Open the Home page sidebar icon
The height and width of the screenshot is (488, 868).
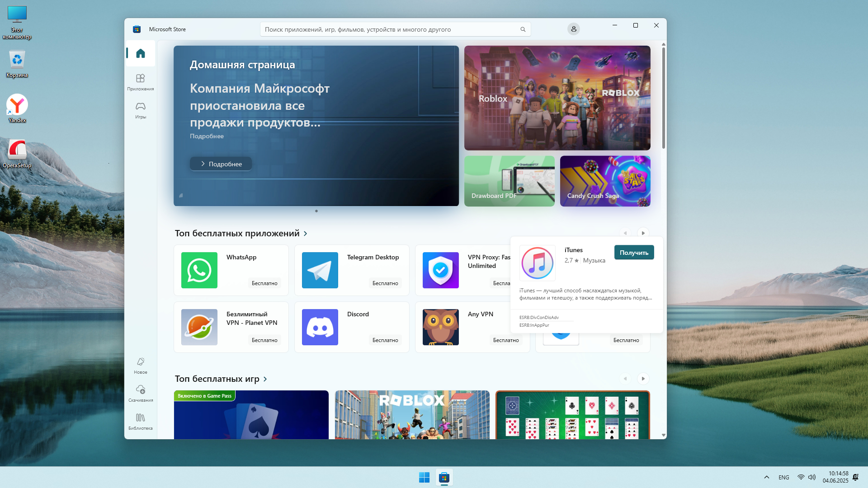(141, 53)
